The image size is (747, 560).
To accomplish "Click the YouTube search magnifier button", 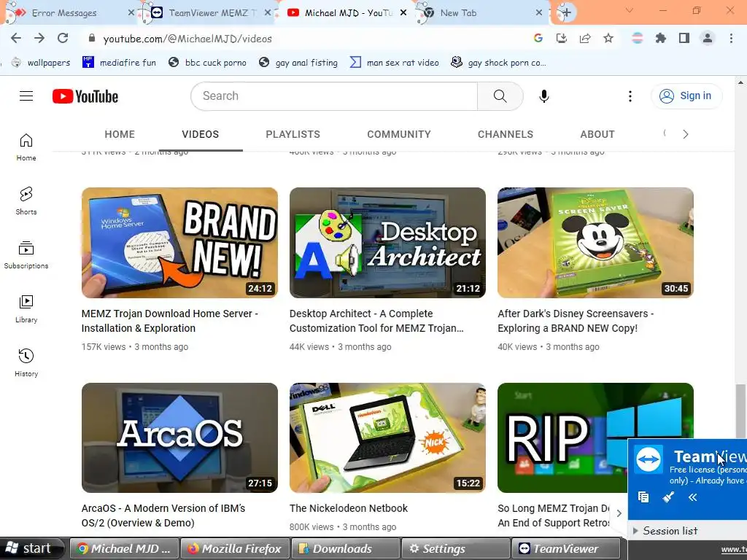I will tap(500, 96).
